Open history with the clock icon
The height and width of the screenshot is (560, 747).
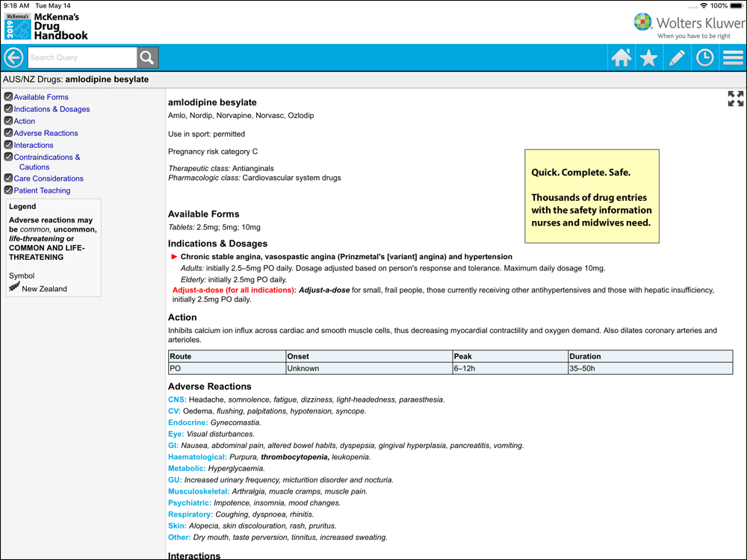704,57
